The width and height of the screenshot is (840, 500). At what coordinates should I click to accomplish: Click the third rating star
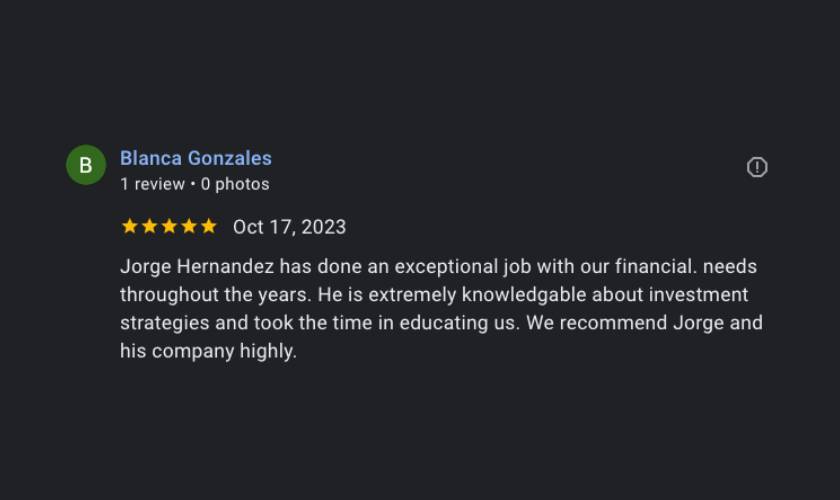point(169,226)
